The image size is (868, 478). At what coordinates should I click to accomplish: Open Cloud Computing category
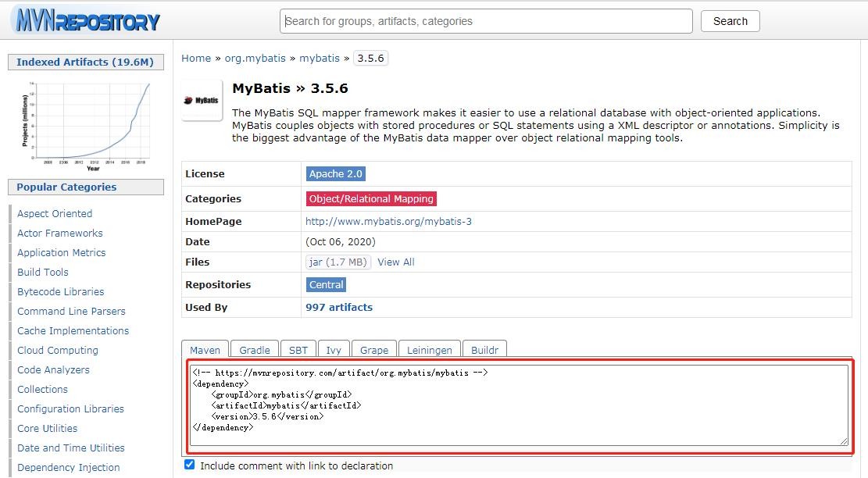(58, 350)
